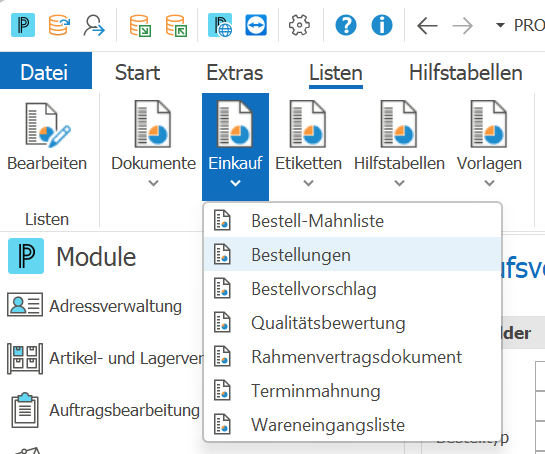Open the PROFFIX web globe icon
The height and width of the screenshot is (454, 545).
pos(220,25)
